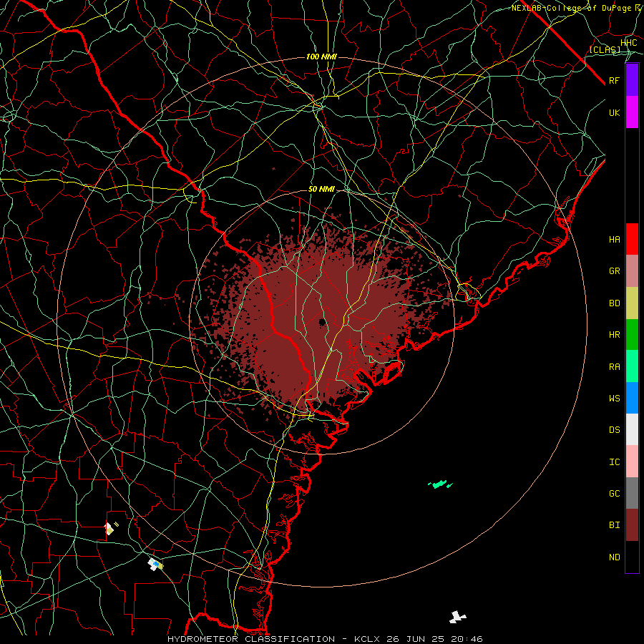Click the '50 NMI' range ring label
This screenshot has width=644, height=644.
[x=321, y=189]
